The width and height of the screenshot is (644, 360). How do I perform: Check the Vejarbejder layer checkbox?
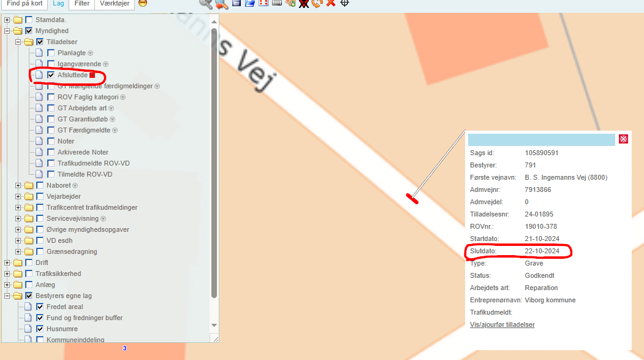(40, 196)
